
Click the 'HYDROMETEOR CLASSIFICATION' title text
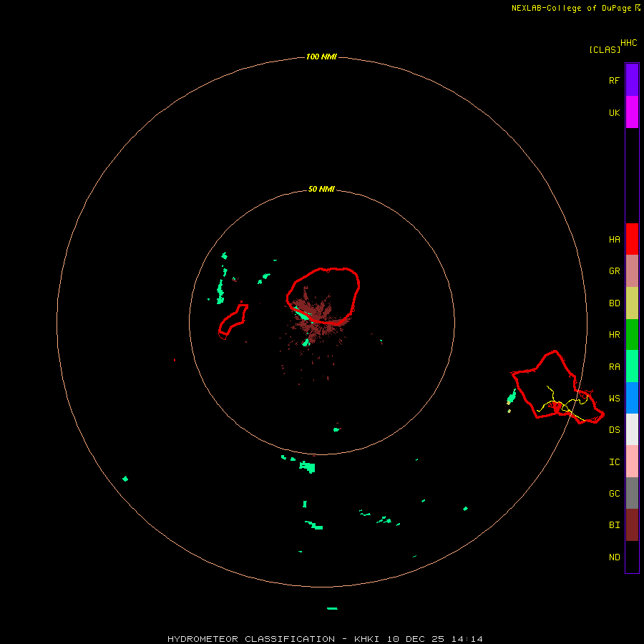[251, 639]
